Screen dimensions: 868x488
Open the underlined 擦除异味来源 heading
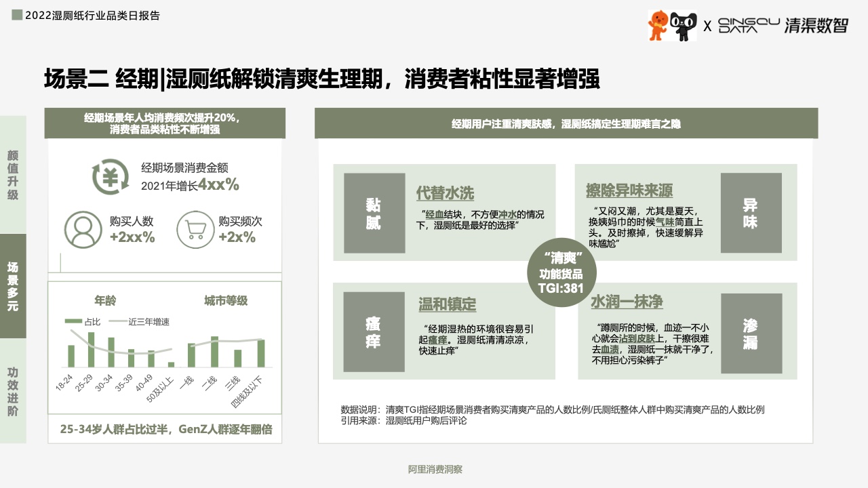(x=631, y=190)
